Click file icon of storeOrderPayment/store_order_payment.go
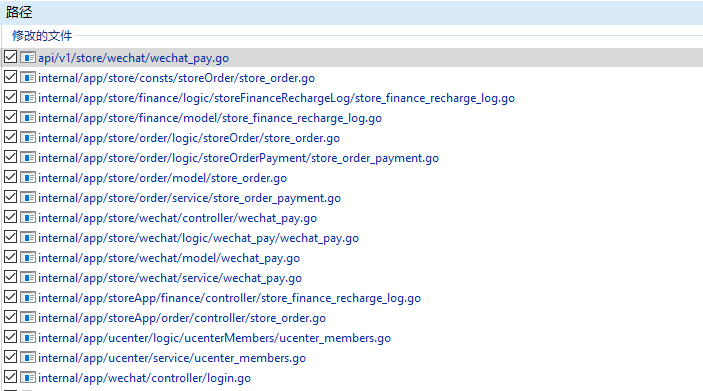The image size is (703, 391). click(x=28, y=157)
